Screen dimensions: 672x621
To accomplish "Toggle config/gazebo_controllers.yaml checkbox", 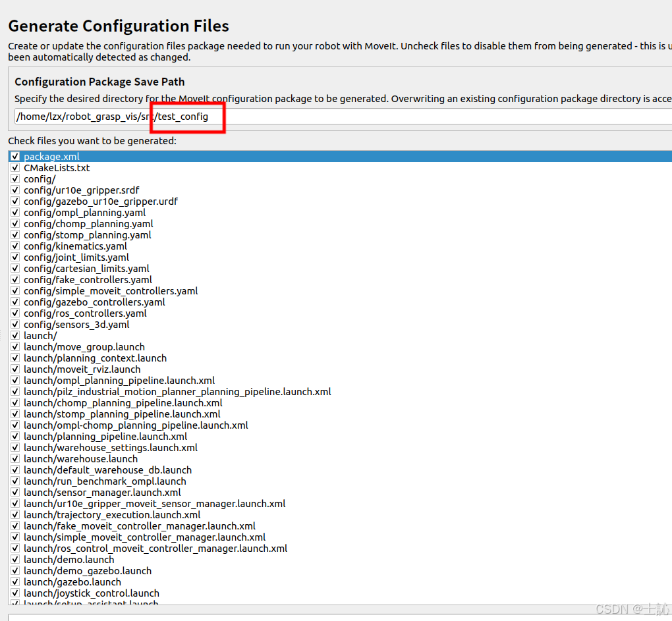I will (15, 302).
